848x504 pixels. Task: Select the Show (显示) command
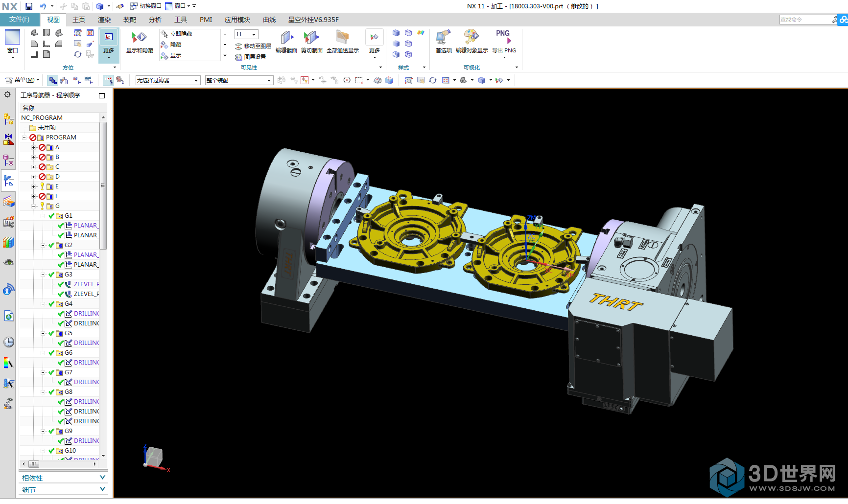pos(171,55)
